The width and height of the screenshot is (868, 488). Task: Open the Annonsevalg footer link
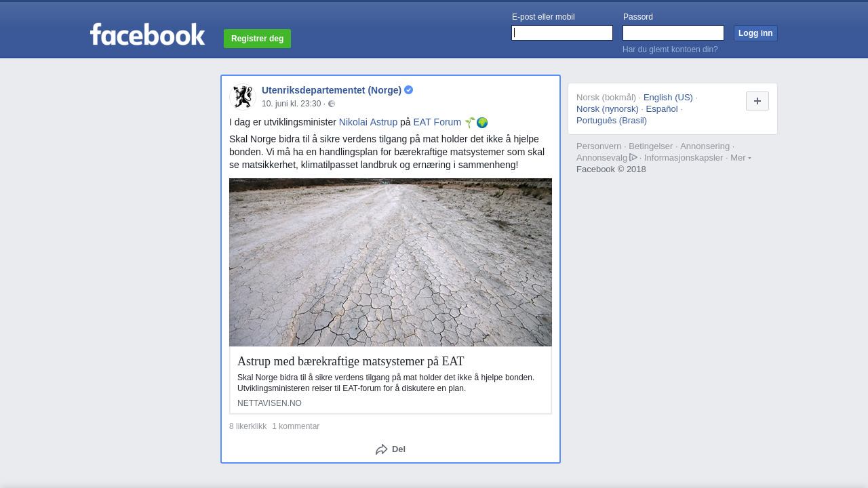pyautogui.click(x=602, y=158)
